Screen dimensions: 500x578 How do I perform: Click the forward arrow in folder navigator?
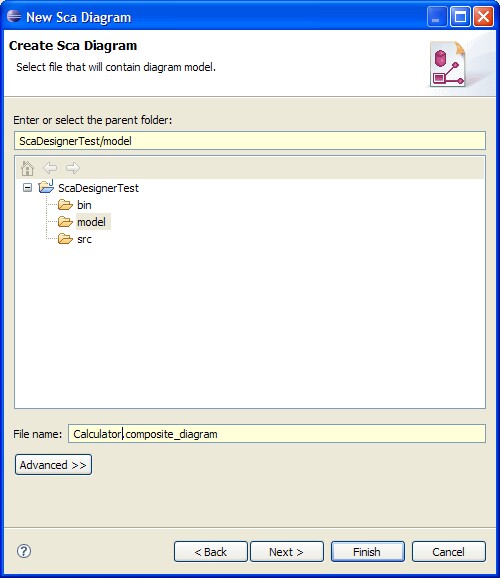pyautogui.click(x=73, y=168)
